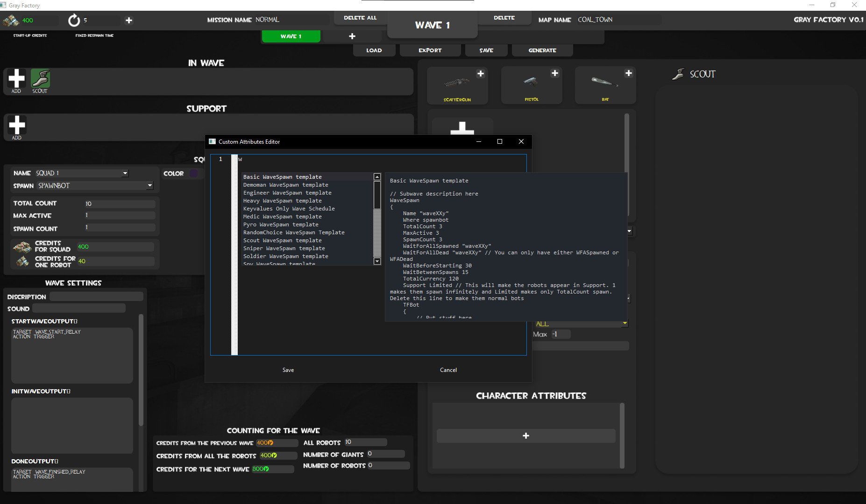Screen dimensions: 866x504
Task: Click the fixed respawn time icon
Action: tap(74, 21)
